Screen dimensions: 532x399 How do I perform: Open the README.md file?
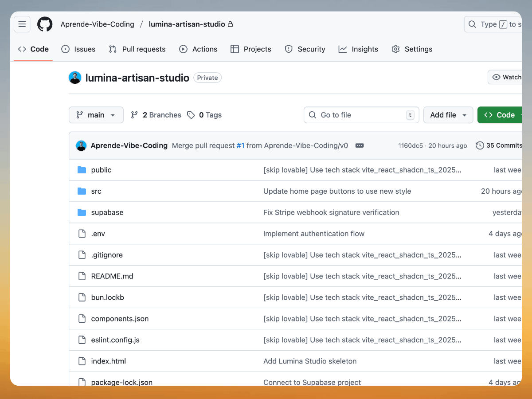(x=112, y=276)
